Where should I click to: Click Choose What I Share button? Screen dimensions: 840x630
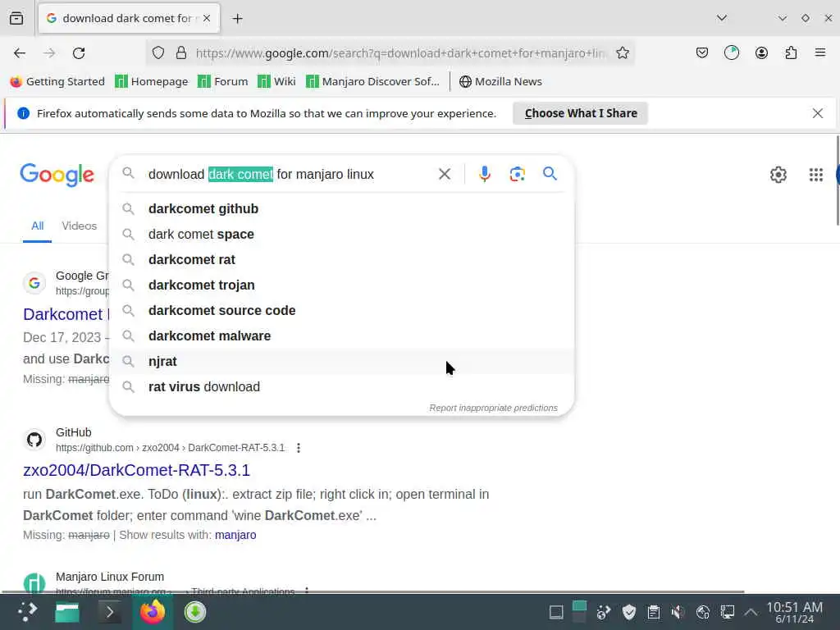(581, 113)
